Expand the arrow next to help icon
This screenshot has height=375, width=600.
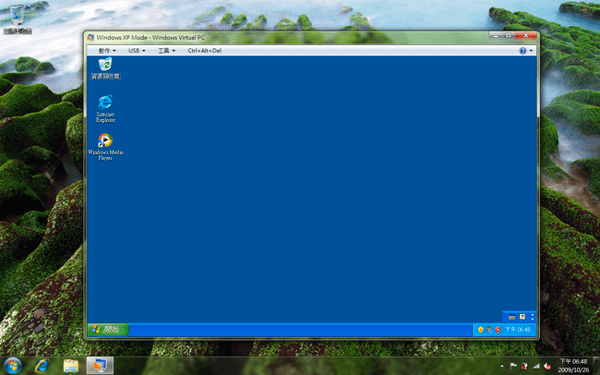(531, 51)
